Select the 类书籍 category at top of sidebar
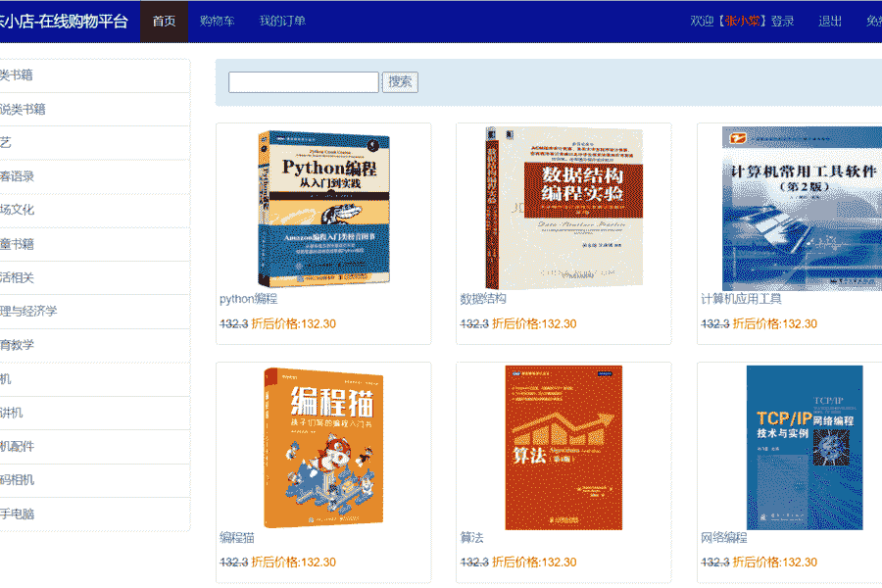Screen dimensions: 882x588 click(x=94, y=75)
